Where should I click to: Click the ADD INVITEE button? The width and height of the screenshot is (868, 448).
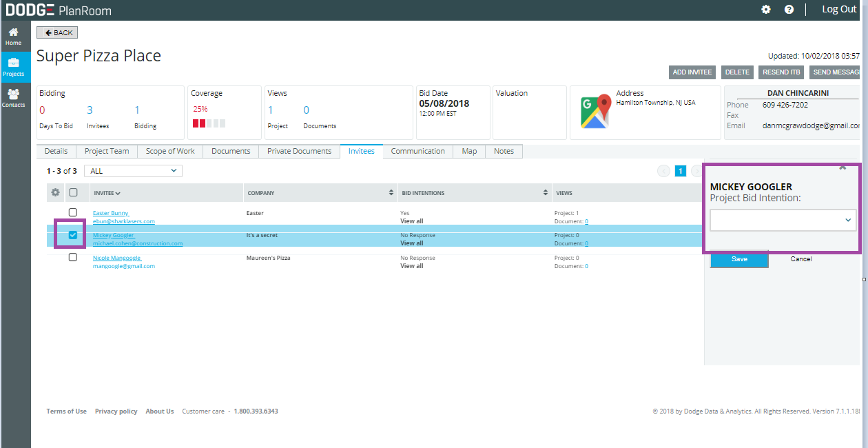pyautogui.click(x=692, y=72)
